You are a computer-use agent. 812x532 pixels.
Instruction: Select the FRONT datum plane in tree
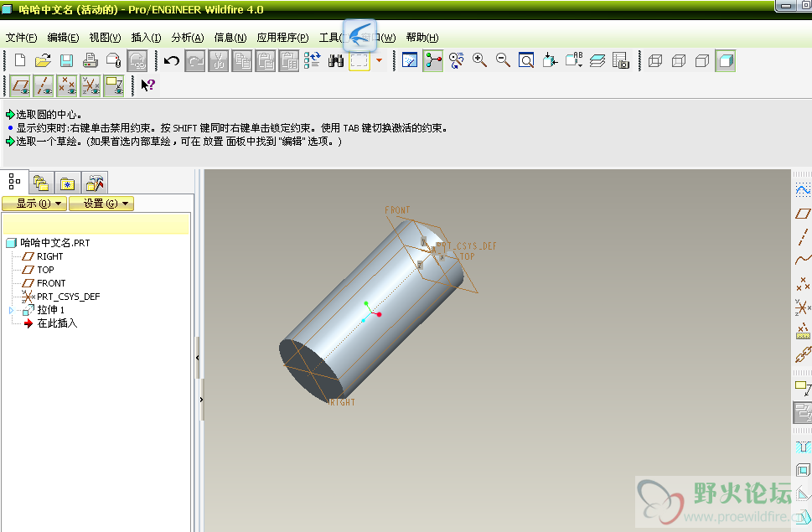coord(44,283)
